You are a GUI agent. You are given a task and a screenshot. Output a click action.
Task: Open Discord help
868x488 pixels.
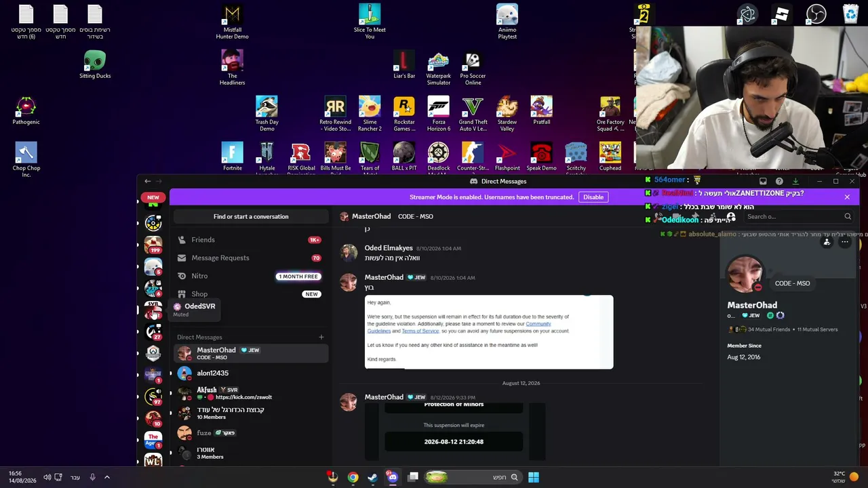pos(779,181)
